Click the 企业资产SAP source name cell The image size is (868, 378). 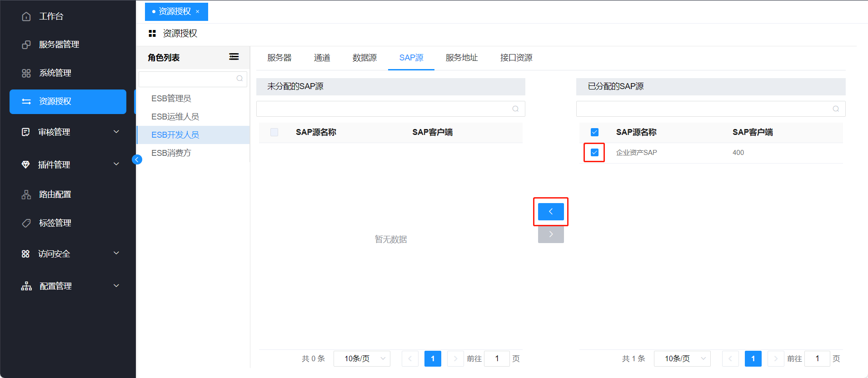coord(636,153)
